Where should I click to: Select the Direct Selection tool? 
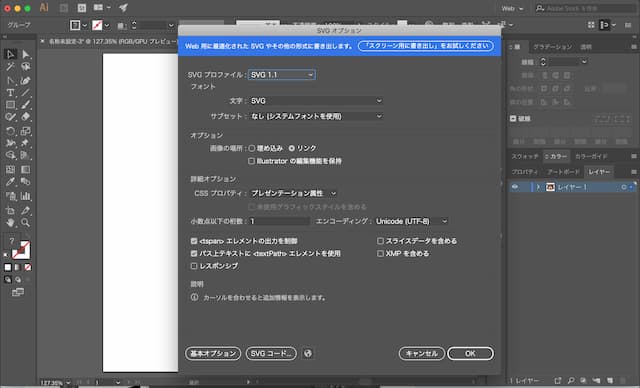pyautogui.click(x=26, y=54)
